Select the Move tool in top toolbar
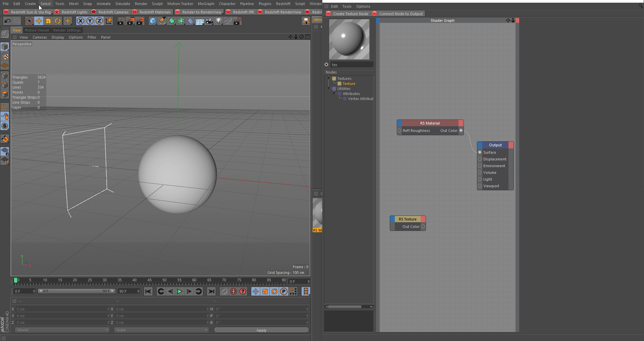 click(39, 21)
